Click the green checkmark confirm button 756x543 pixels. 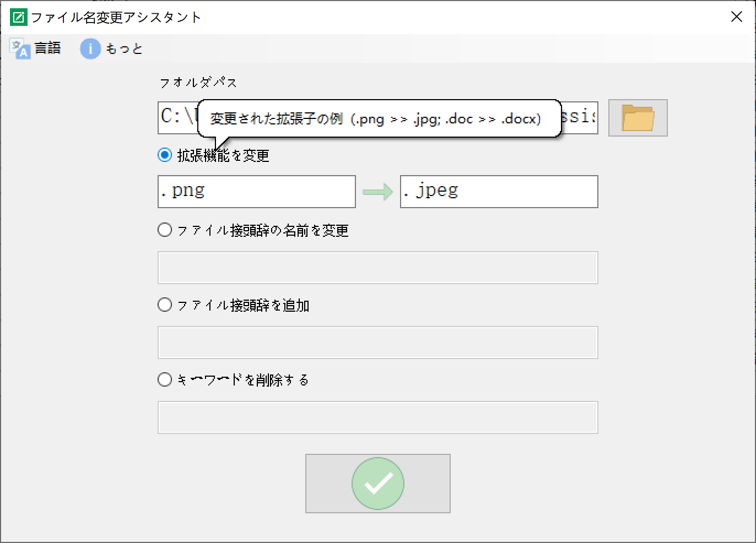point(378,484)
